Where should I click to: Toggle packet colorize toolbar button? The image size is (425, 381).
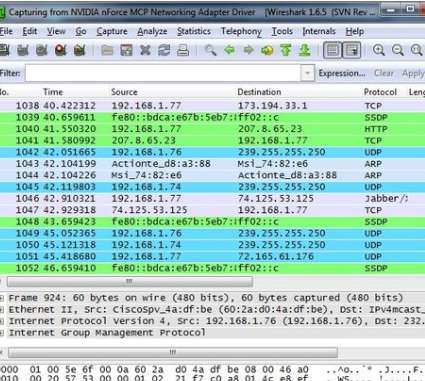[x=333, y=50]
